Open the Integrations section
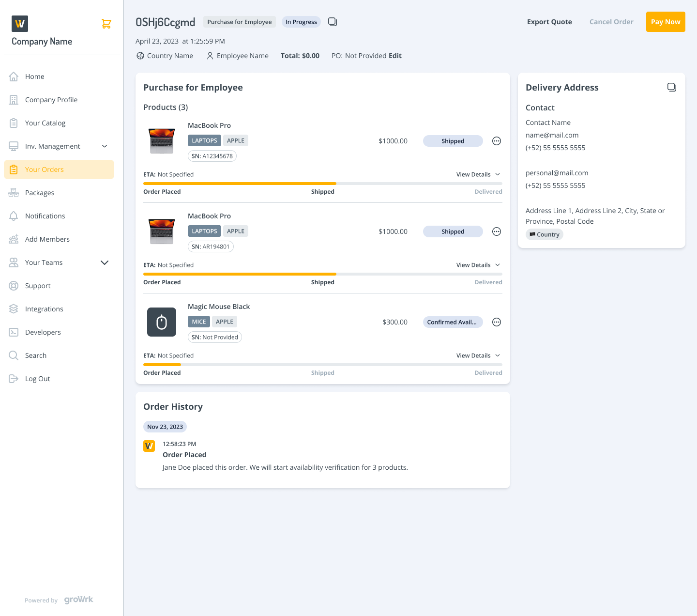Screen dimensions: 697x616 pyautogui.click(x=44, y=309)
